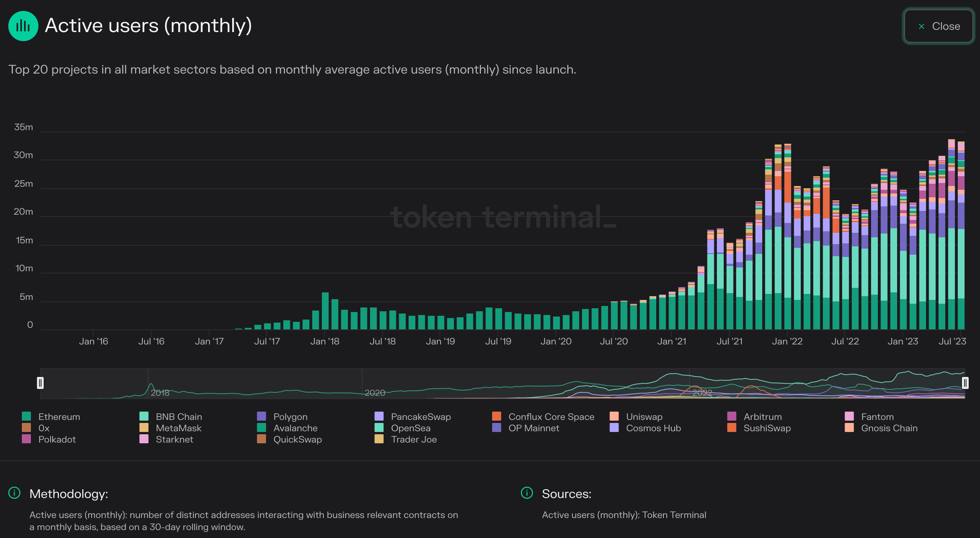Click right range slider handle on timeline
Viewport: 980px width, 538px height.
click(965, 383)
